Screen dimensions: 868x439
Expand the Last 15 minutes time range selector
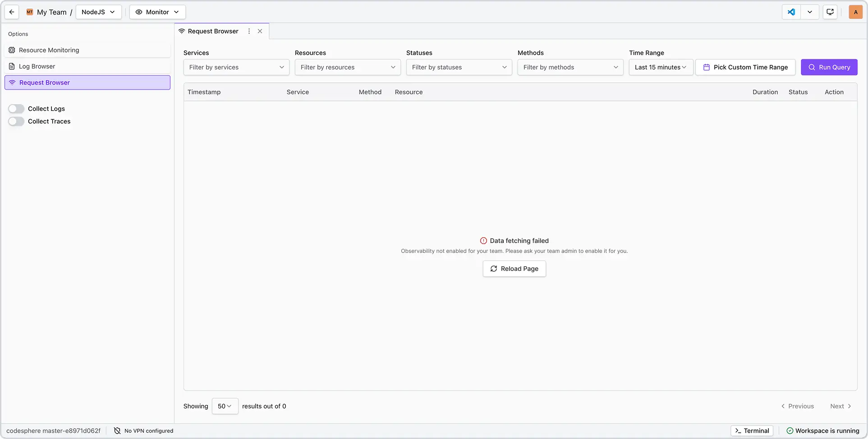660,67
